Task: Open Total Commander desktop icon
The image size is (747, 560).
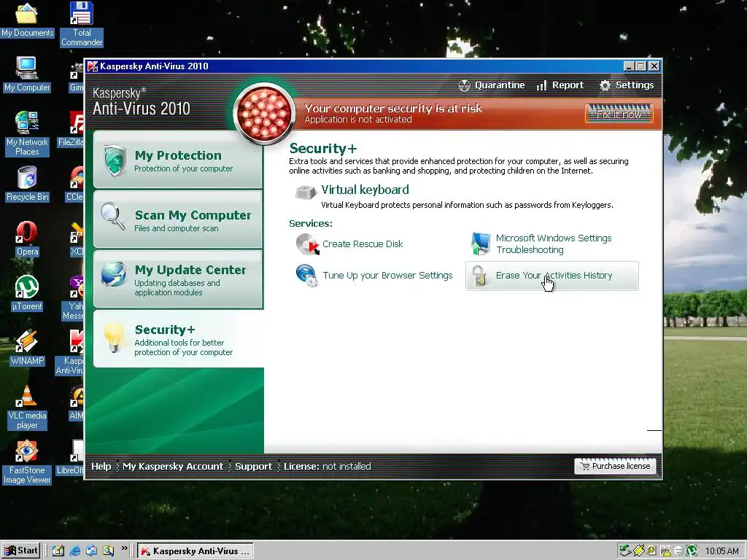Action: (82, 24)
